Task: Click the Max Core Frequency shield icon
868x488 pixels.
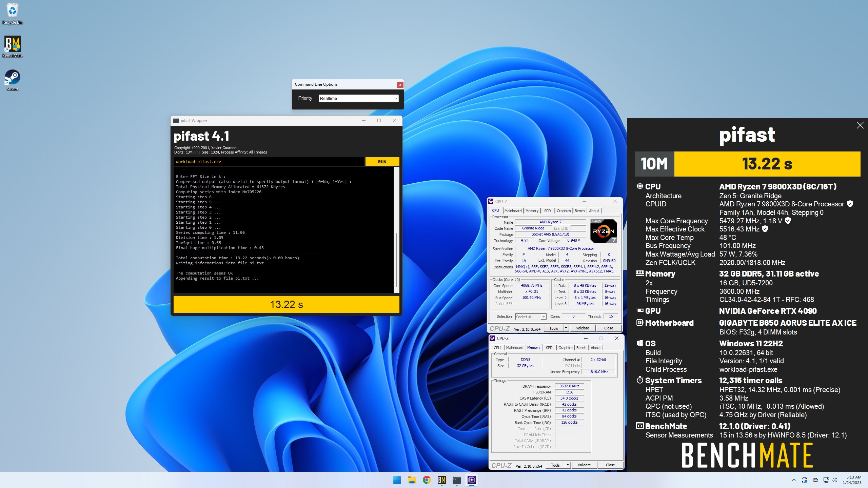Action: [x=788, y=221]
